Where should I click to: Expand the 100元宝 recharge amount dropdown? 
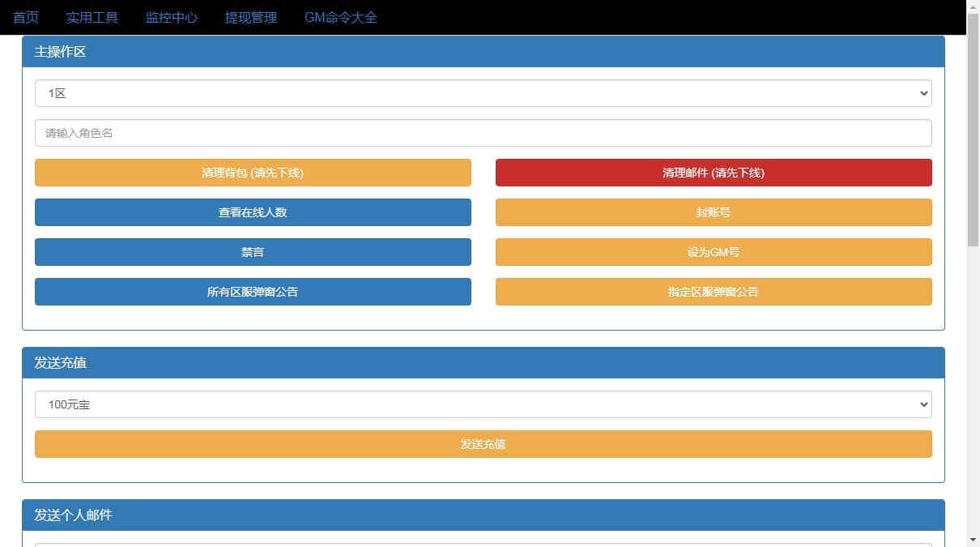click(483, 404)
